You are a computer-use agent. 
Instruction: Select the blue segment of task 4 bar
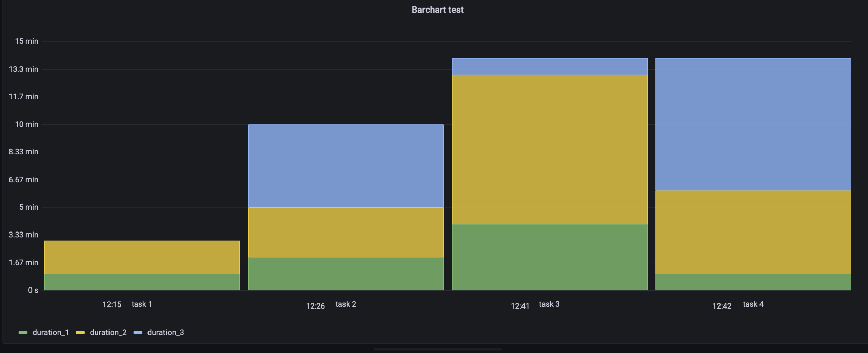point(753,125)
